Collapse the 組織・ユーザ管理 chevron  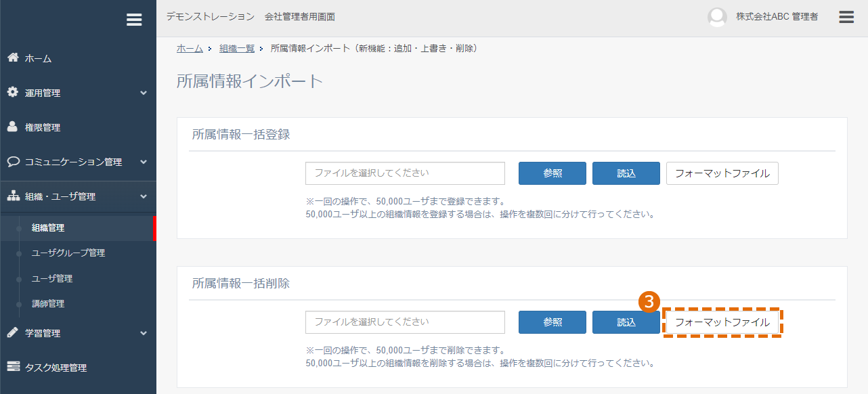click(x=144, y=196)
